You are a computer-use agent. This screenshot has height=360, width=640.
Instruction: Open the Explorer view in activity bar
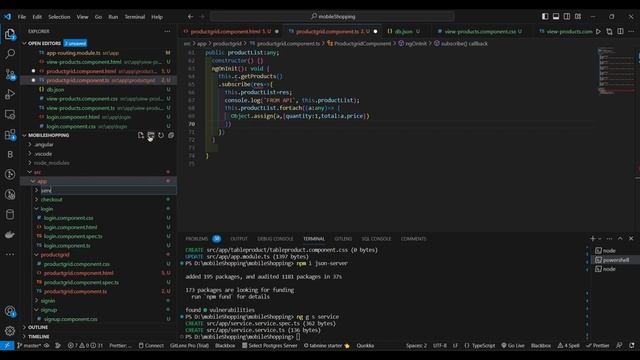pyautogui.click(x=10, y=34)
